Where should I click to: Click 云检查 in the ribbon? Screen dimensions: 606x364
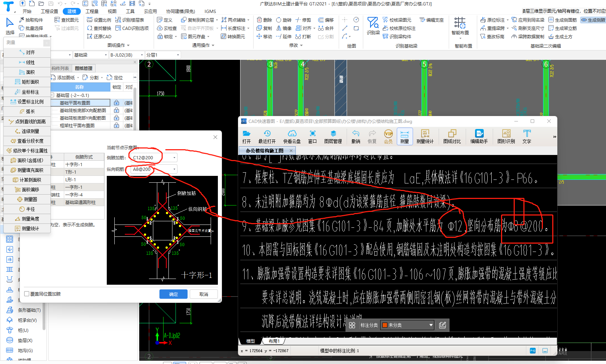[167, 28]
